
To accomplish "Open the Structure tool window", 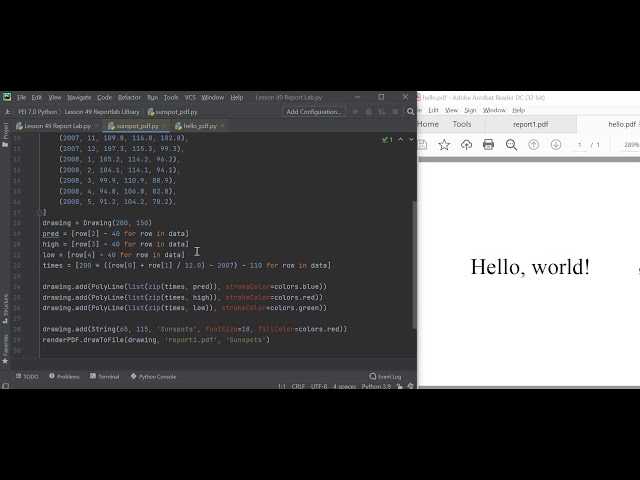I will 5,309.
